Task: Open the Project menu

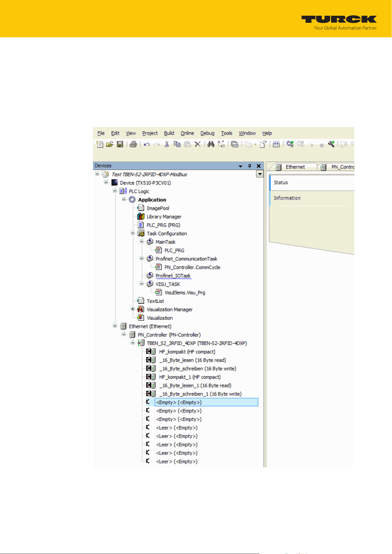Action: click(150, 133)
